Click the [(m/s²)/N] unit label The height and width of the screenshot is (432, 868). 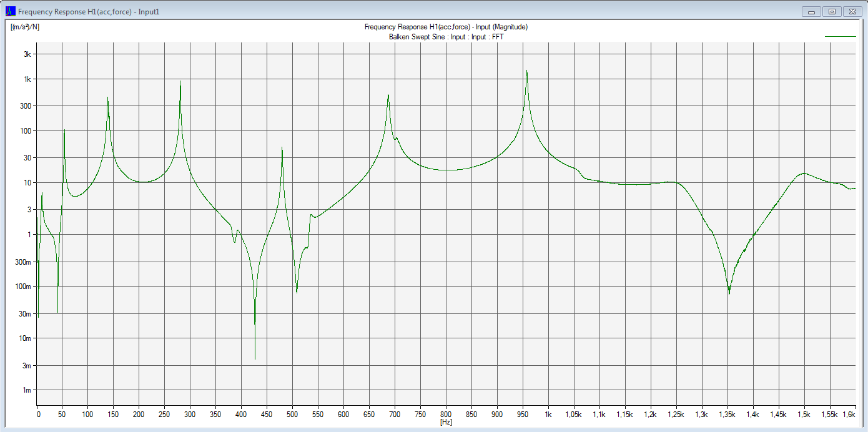click(x=25, y=27)
